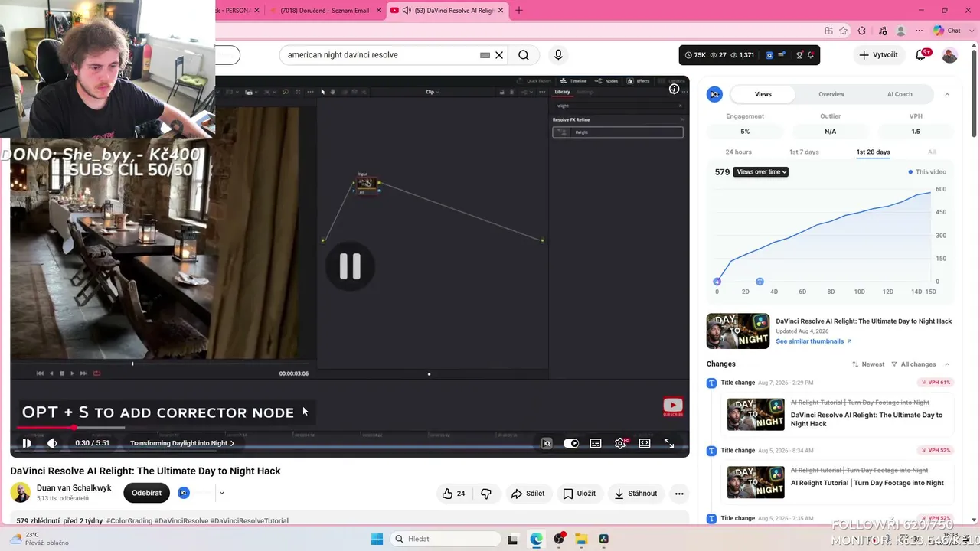Viewport: 980px width, 551px height.
Task: Add this page to browser favorites
Action: [x=844, y=31]
